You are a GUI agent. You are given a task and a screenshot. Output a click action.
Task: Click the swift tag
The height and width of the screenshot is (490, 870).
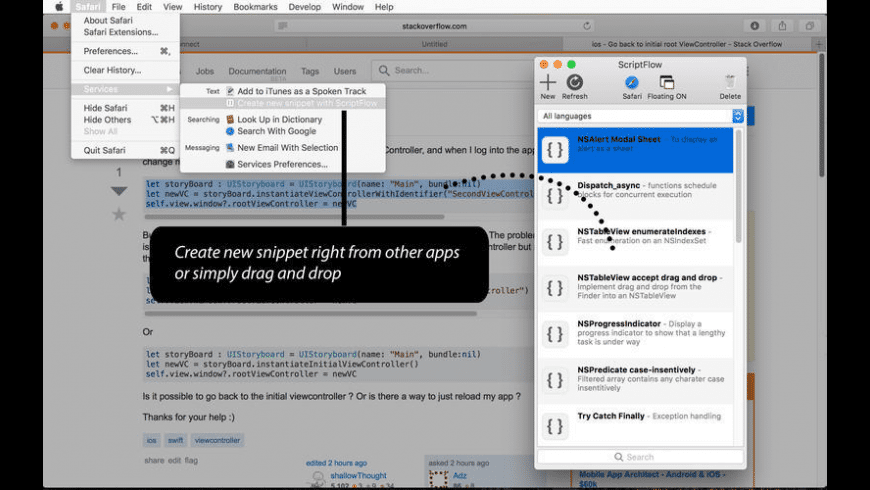pos(175,440)
